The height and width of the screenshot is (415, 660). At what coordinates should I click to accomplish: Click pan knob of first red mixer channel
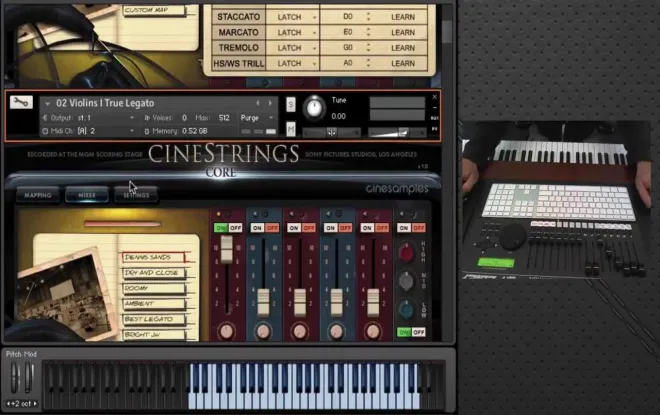226,331
